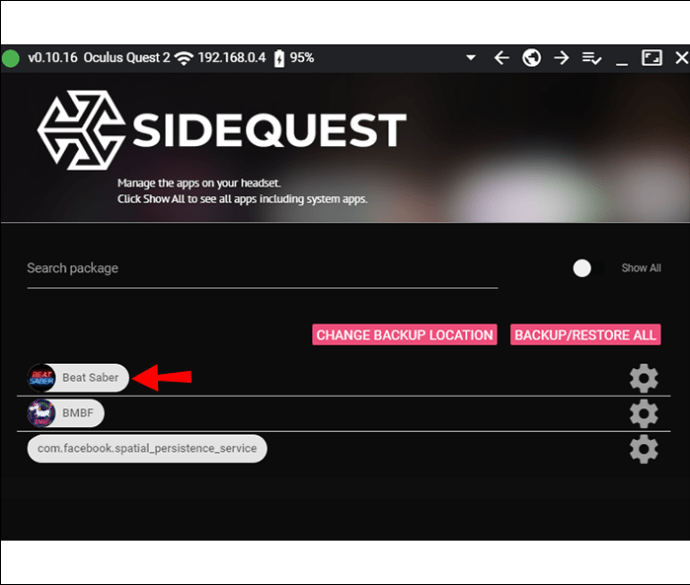Open the top bar dropdown arrow

click(471, 58)
